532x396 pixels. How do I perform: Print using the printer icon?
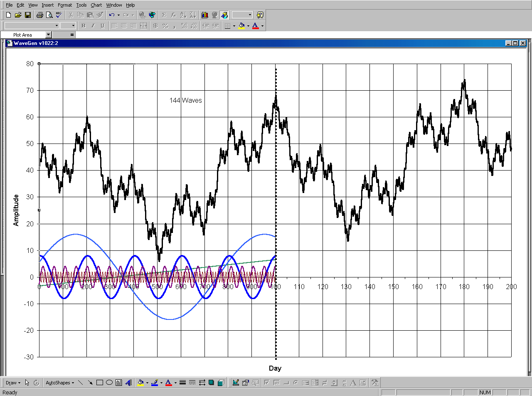coord(39,15)
